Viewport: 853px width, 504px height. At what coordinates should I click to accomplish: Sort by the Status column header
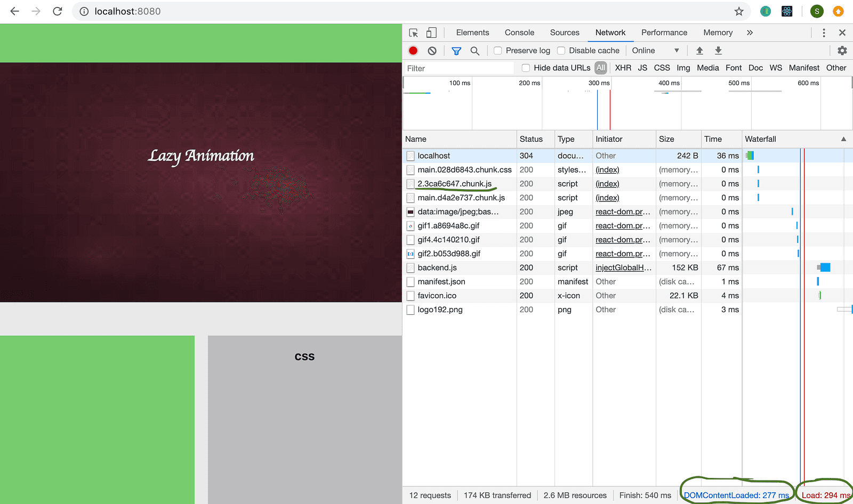[536, 139]
